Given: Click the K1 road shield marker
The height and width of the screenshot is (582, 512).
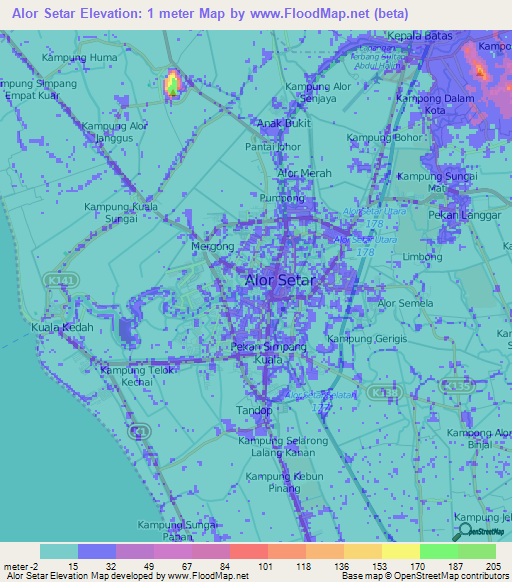Looking at the screenshot, I should coord(139,432).
